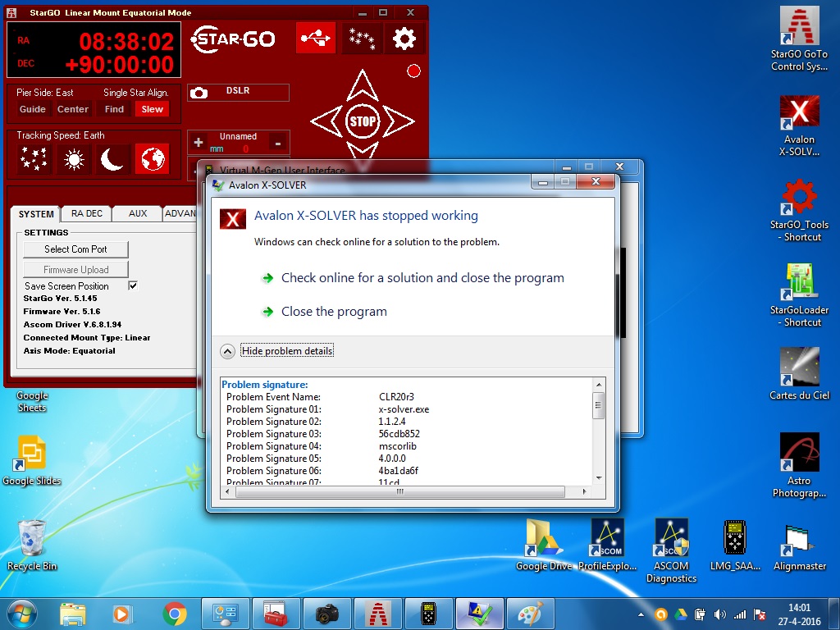Switch to the SYSTEM tab
This screenshot has width=840, height=630.
click(36, 214)
